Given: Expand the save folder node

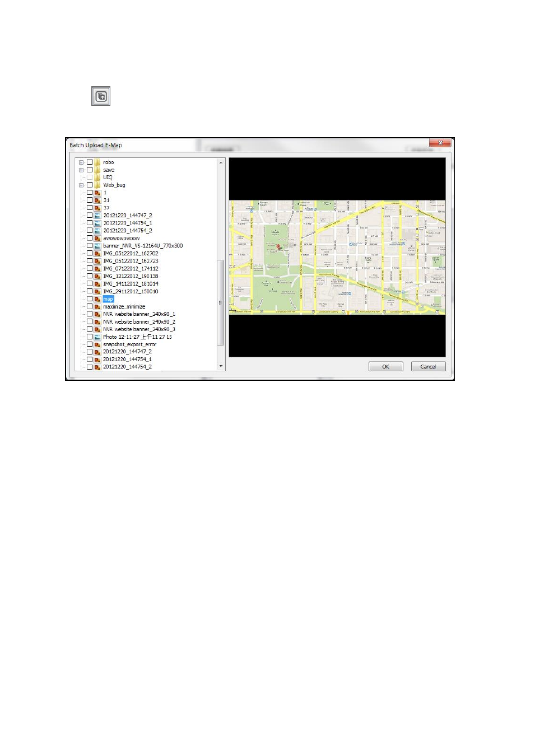Looking at the screenshot, I should [x=81, y=170].
